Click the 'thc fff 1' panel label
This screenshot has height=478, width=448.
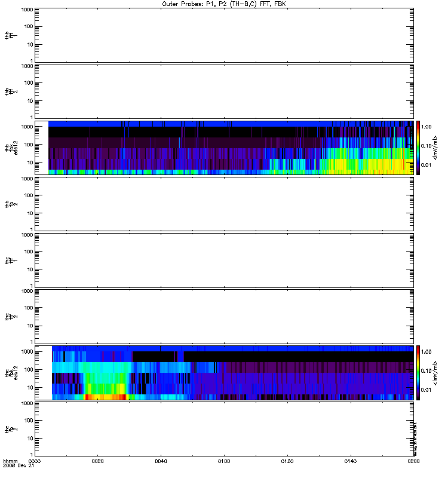point(11,261)
